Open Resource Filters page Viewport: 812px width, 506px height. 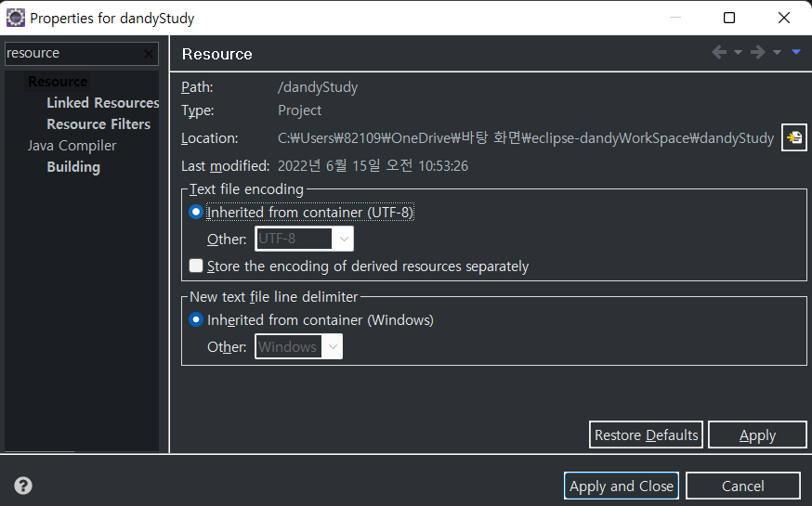click(98, 124)
